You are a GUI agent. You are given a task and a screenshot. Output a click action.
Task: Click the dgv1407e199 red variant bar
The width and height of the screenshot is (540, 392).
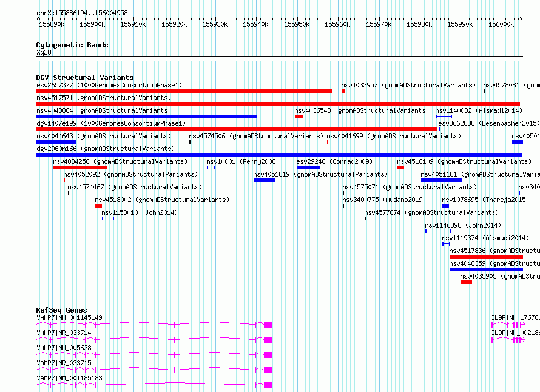coord(237,129)
